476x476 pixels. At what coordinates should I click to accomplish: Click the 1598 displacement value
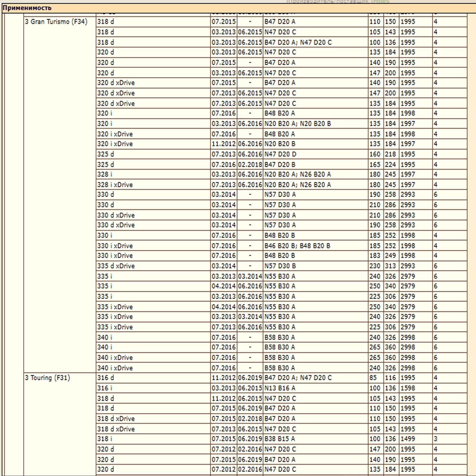(x=408, y=388)
